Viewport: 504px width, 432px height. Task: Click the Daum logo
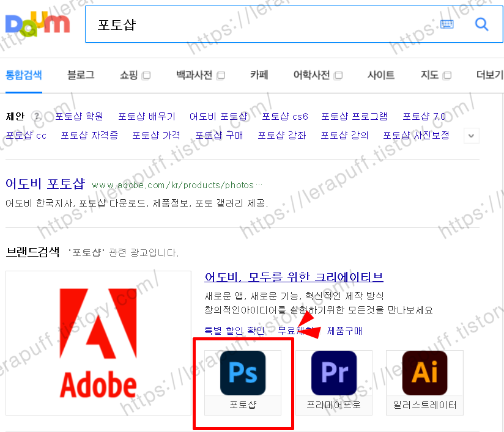pyautogui.click(x=37, y=24)
